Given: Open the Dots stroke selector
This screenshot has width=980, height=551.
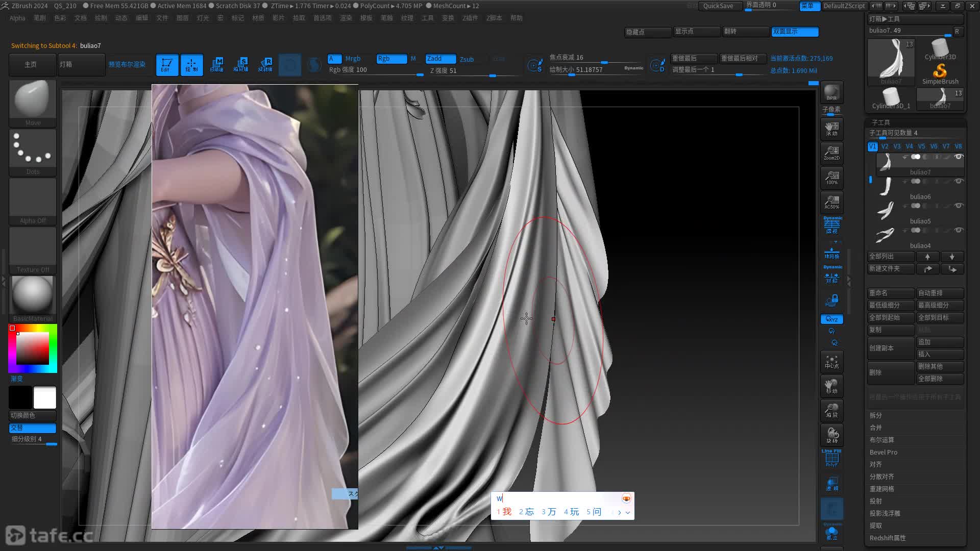Looking at the screenshot, I should 33,153.
